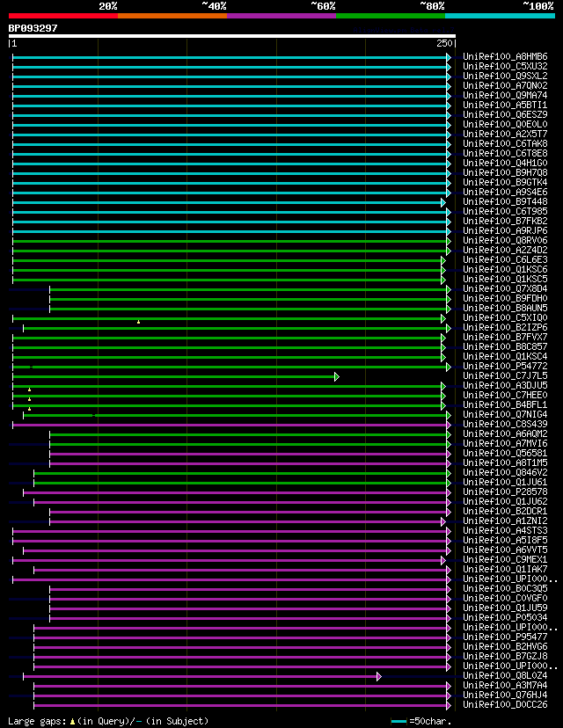Image resolution: width=563 pixels, height=728 pixels.
Task: Select the UniRef100_B8AUN5 label
Action: coord(505,309)
